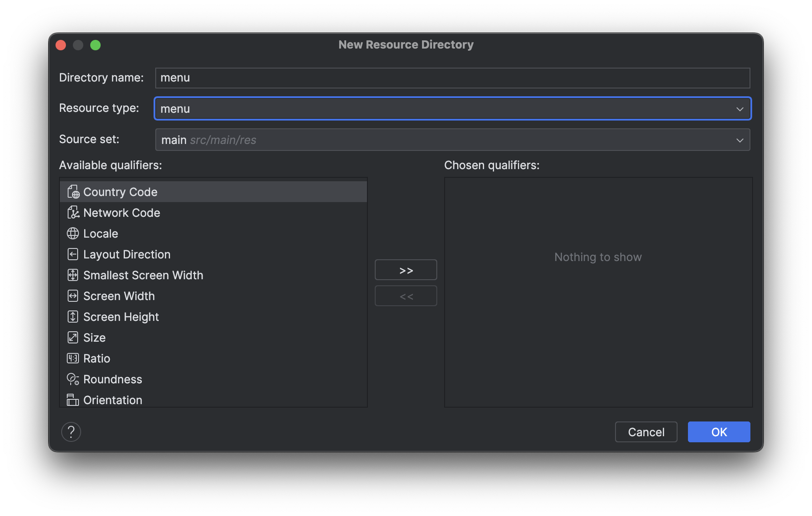This screenshot has width=812, height=516.
Task: Click the green zoom window button
Action: (95, 45)
